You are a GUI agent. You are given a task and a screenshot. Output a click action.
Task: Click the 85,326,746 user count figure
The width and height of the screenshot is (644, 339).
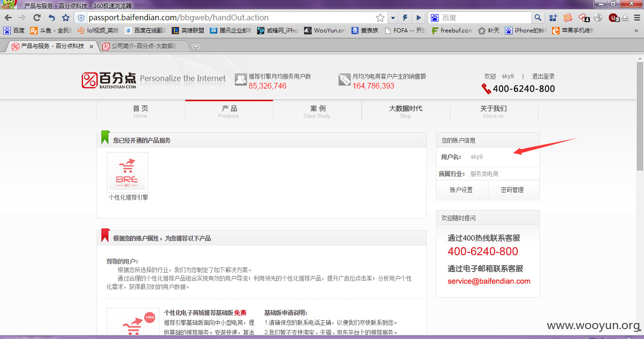pos(267,86)
